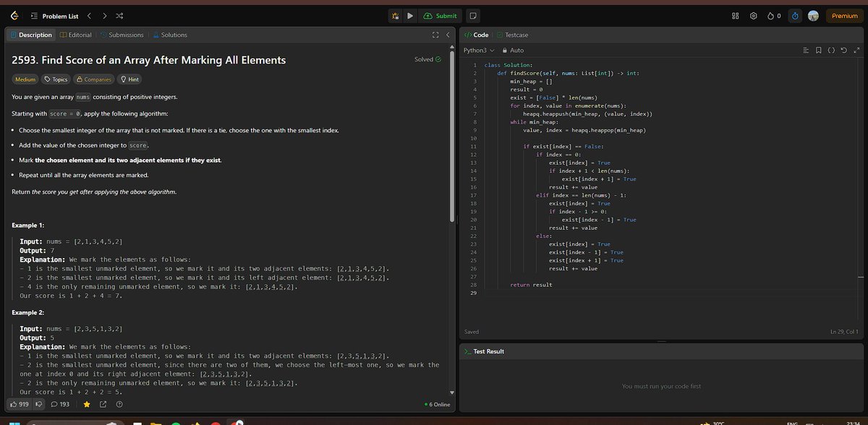Screen dimensions: 868x425
Task: Open the user profile avatar
Action: tap(813, 16)
